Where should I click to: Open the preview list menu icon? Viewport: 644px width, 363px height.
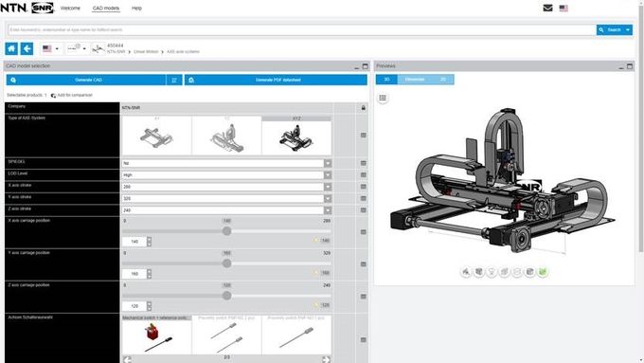[x=383, y=98]
